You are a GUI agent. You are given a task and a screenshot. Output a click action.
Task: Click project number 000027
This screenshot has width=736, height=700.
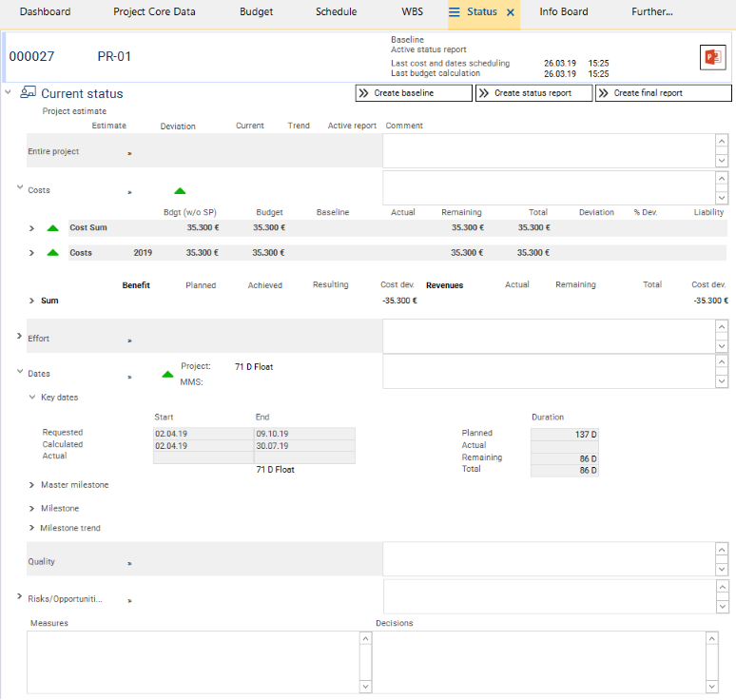(31, 56)
